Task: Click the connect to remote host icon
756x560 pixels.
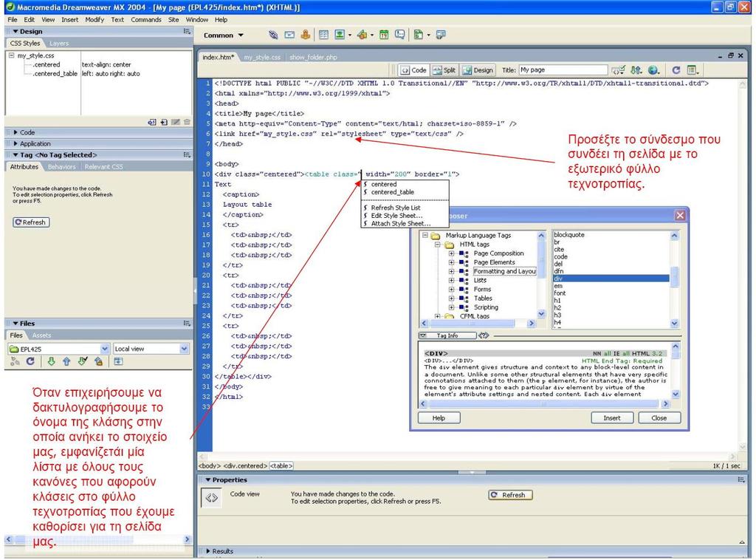Action: click(x=15, y=361)
